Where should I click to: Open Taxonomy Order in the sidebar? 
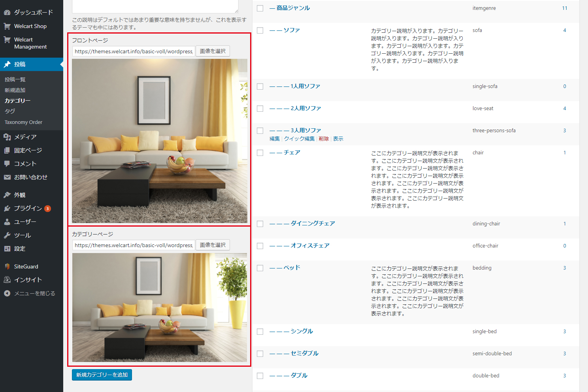pos(23,122)
